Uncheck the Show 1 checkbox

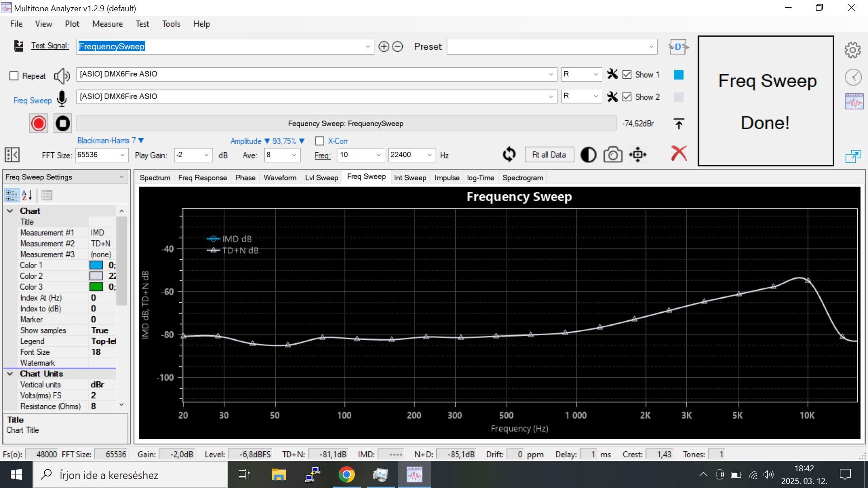point(627,75)
